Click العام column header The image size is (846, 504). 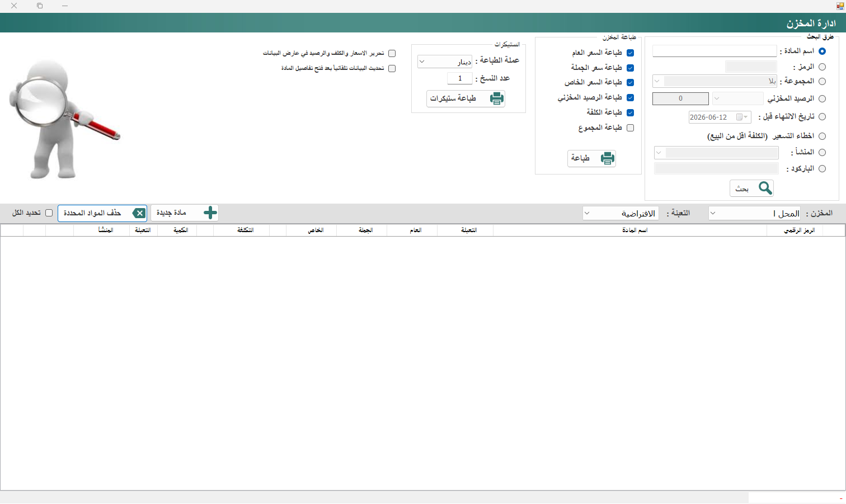click(x=412, y=230)
